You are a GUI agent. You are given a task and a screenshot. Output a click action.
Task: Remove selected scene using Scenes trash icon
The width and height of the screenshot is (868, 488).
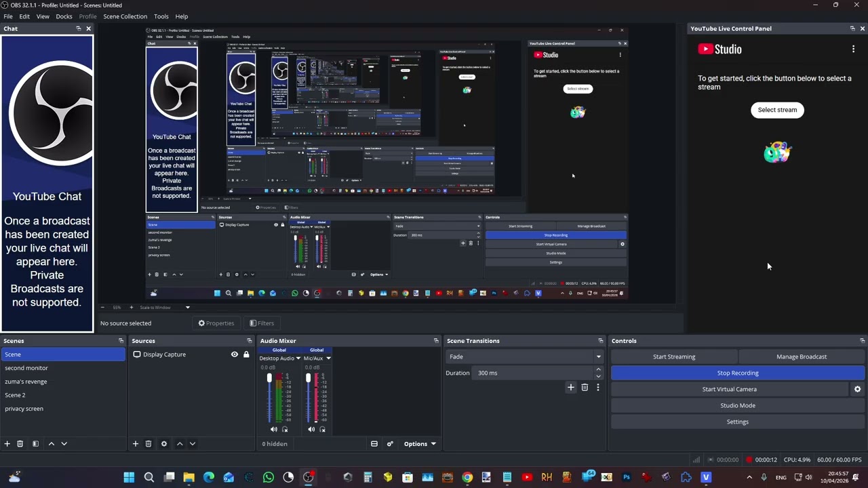(x=20, y=444)
